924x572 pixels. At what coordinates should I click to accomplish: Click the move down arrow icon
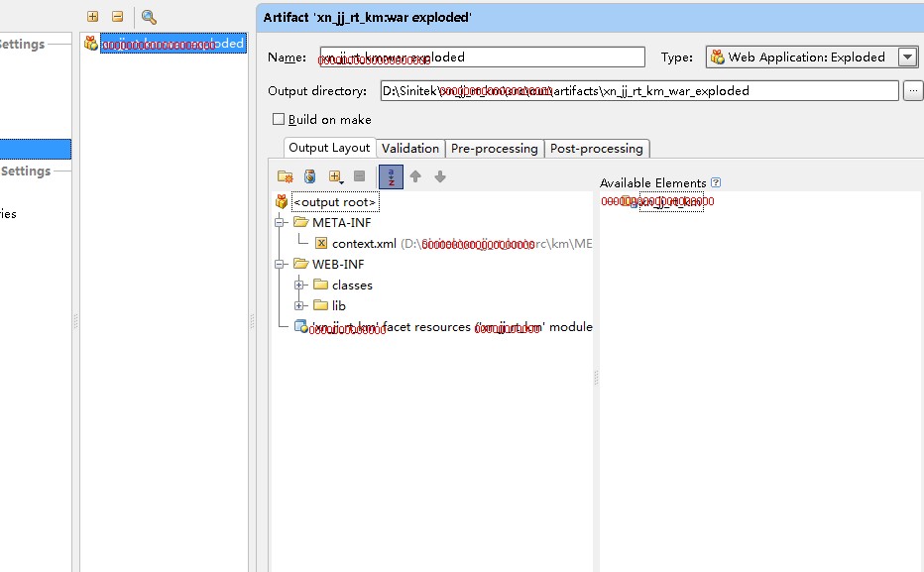pos(440,176)
